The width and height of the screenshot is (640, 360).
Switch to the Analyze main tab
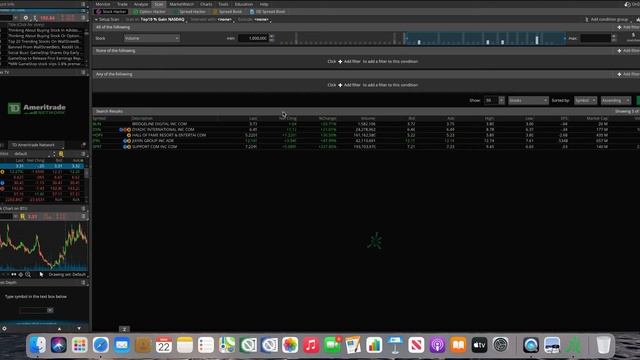[141, 4]
